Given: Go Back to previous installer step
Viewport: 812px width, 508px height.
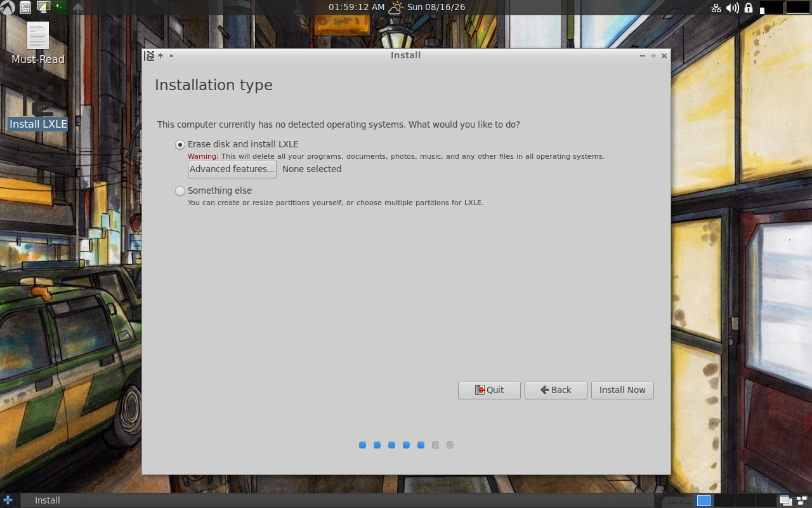Looking at the screenshot, I should (556, 390).
